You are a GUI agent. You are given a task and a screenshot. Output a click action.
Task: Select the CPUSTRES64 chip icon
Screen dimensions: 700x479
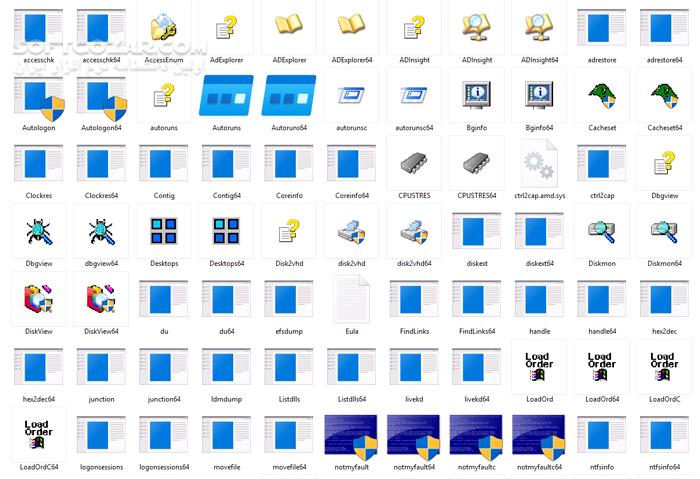pos(476,163)
